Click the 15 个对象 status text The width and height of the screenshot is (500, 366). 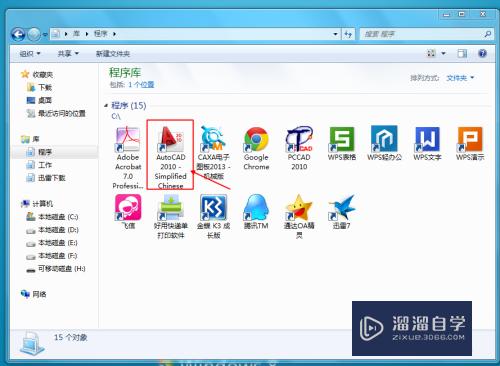[70, 337]
